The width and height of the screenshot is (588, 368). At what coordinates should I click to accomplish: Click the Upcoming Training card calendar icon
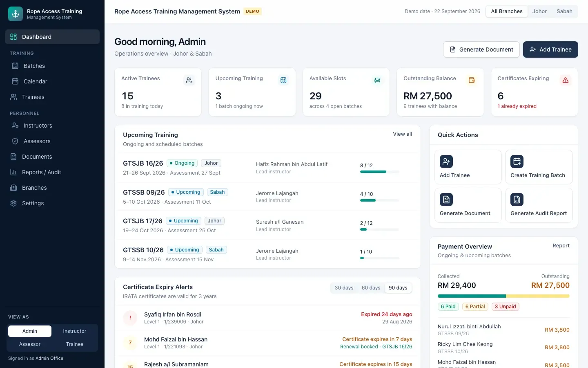(283, 81)
